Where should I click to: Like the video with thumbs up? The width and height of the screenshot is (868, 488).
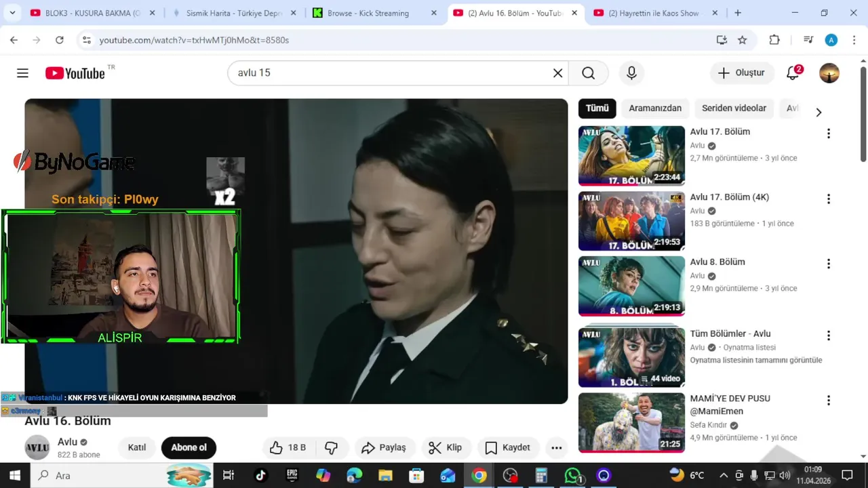click(288, 447)
